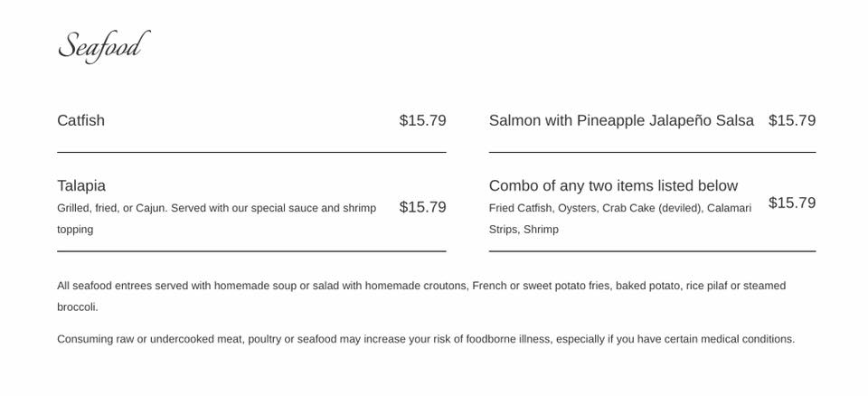Click the combo description listing Fried Catfish

point(619,208)
